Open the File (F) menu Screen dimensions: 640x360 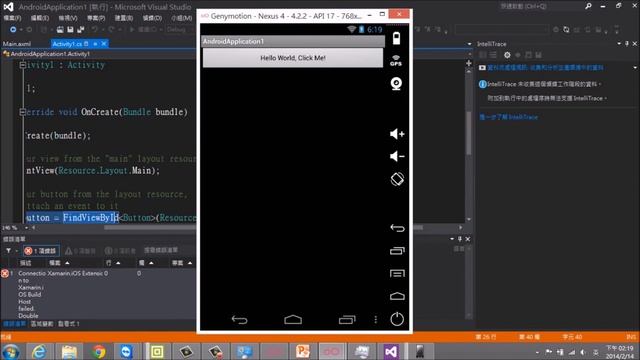pyautogui.click(x=12, y=18)
